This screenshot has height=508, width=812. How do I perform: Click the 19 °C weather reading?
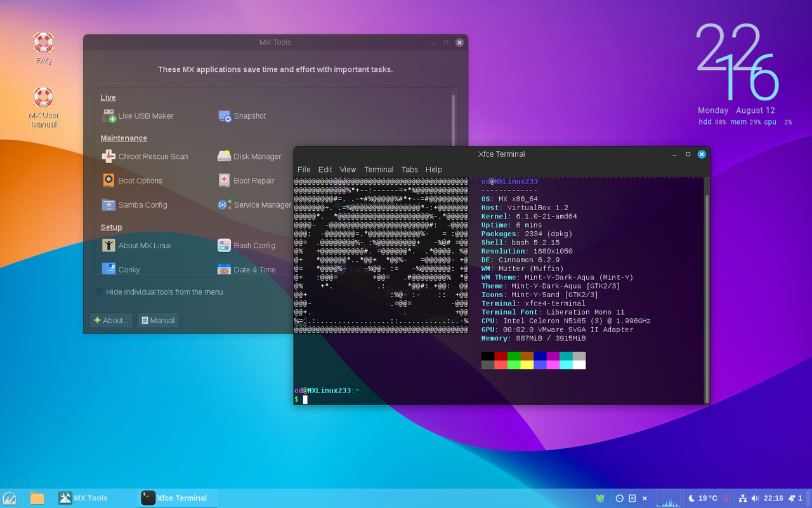[708, 498]
